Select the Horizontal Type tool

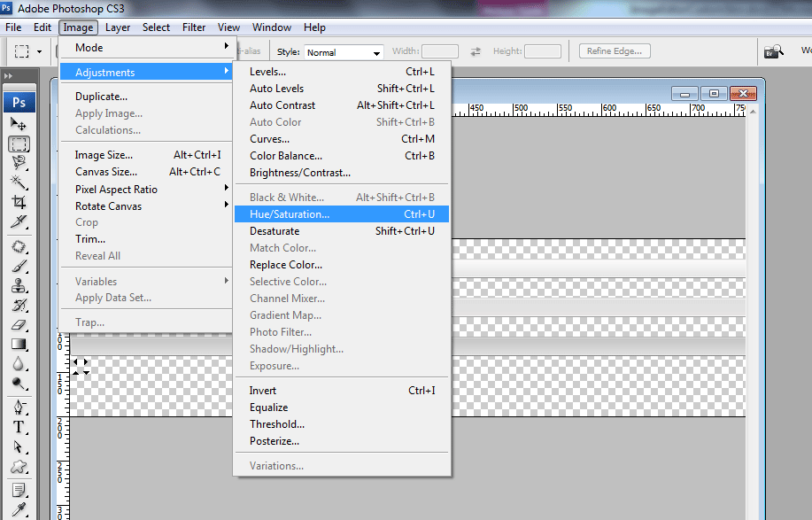[x=19, y=427]
